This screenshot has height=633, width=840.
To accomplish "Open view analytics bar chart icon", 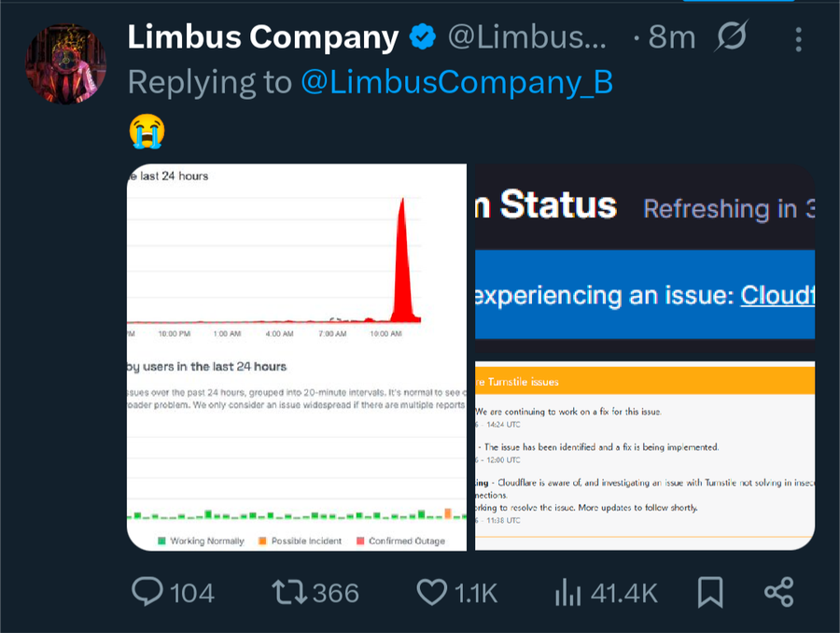I will click(568, 591).
